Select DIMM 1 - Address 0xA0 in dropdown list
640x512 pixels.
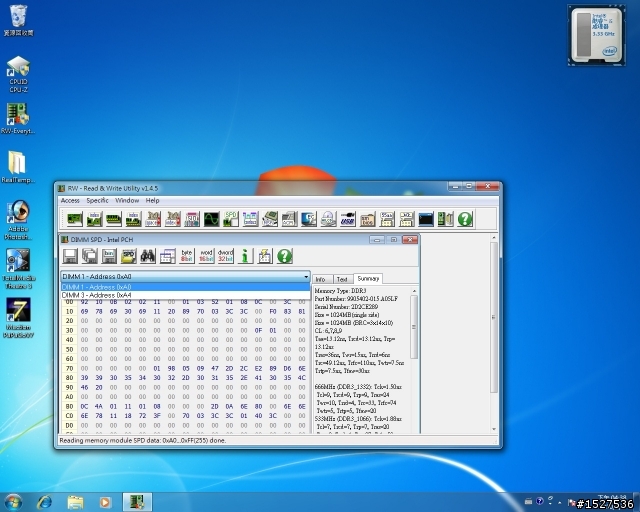(186, 287)
